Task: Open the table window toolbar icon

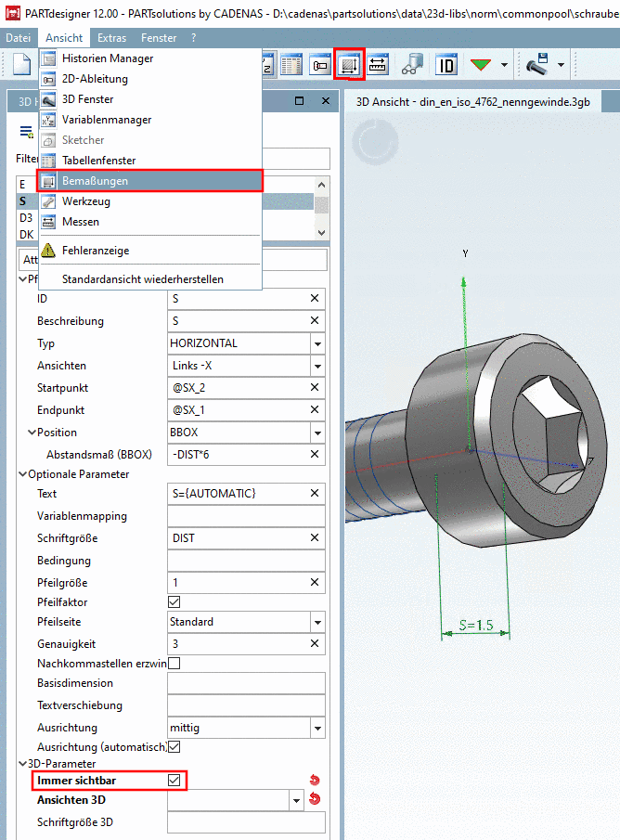Action: pyautogui.click(x=291, y=65)
